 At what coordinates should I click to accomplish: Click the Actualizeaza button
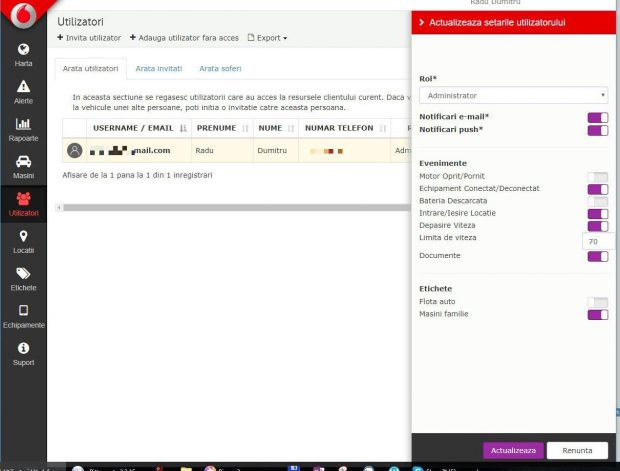514,450
